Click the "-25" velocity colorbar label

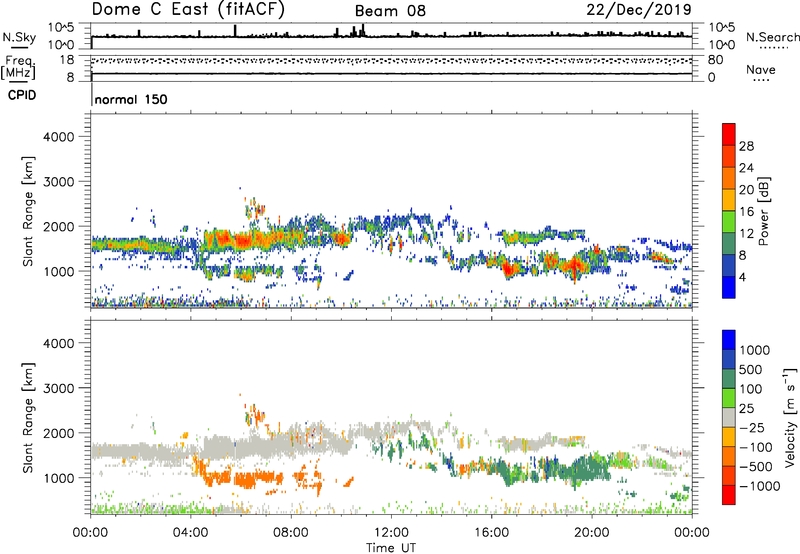pyautogui.click(x=753, y=427)
